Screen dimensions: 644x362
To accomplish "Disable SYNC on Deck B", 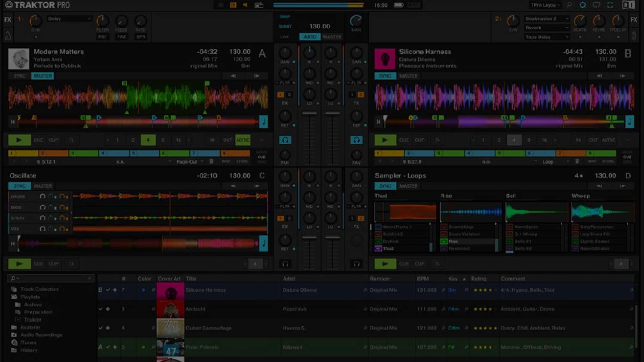I will point(385,76).
